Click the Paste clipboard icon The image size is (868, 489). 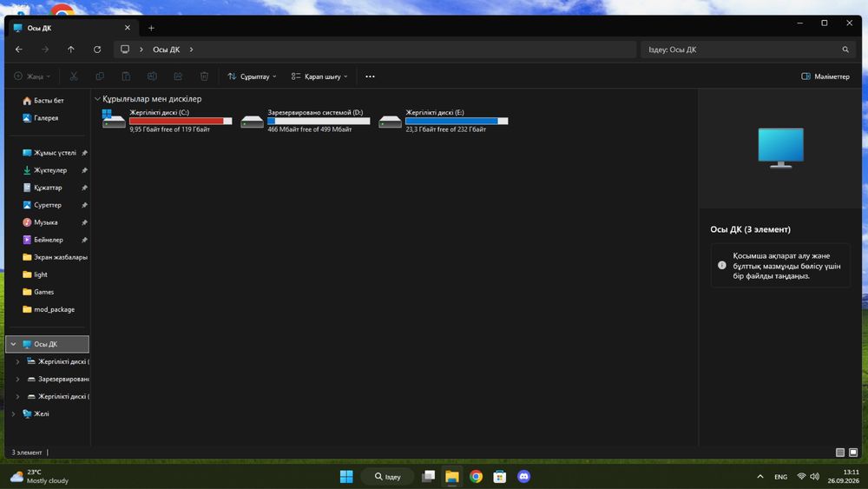(x=126, y=76)
